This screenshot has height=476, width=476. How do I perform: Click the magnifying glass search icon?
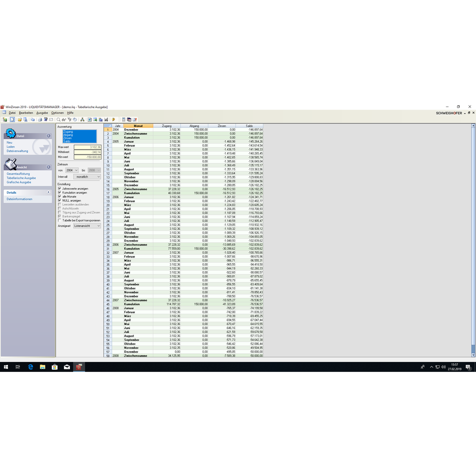pyautogui.click(x=58, y=119)
